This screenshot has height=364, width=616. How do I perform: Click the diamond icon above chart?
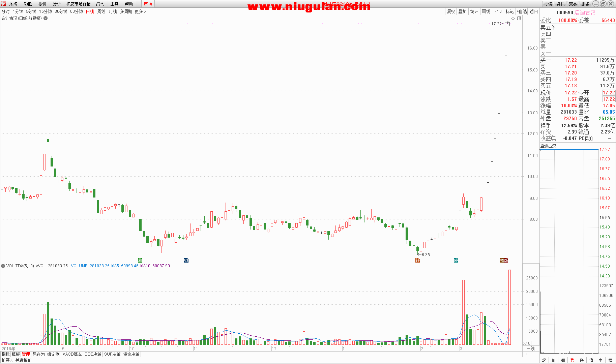point(513,19)
